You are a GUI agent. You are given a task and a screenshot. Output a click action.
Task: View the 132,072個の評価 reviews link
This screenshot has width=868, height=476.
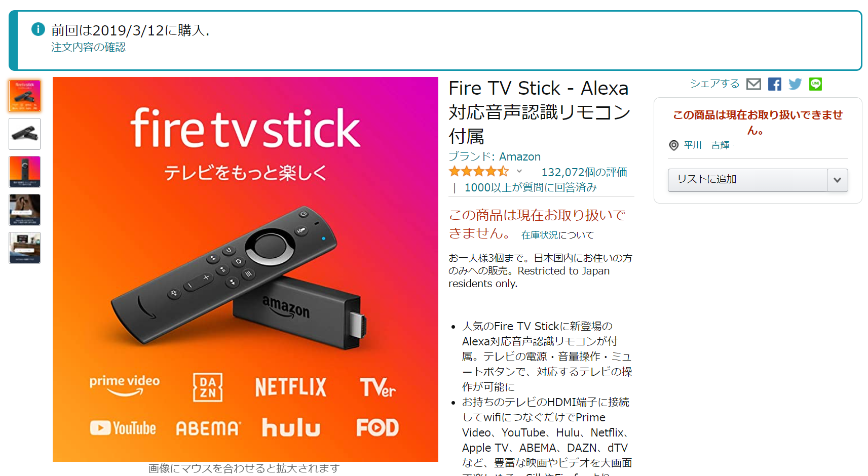584,172
